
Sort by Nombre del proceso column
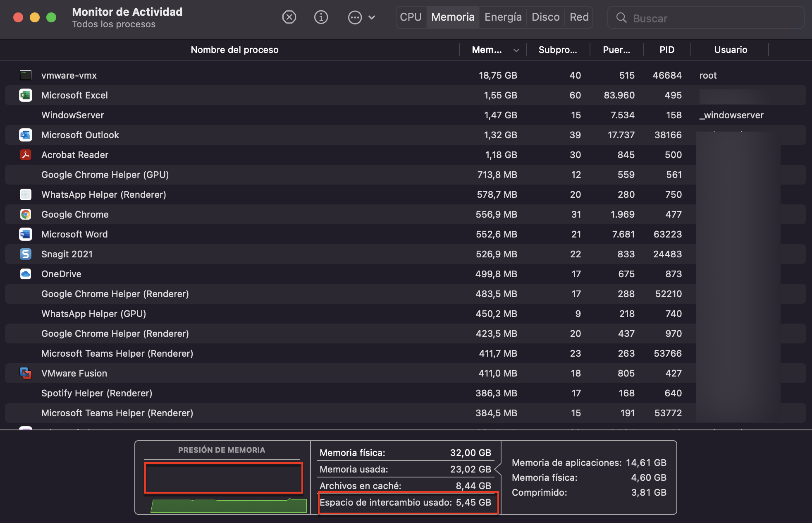click(x=234, y=50)
